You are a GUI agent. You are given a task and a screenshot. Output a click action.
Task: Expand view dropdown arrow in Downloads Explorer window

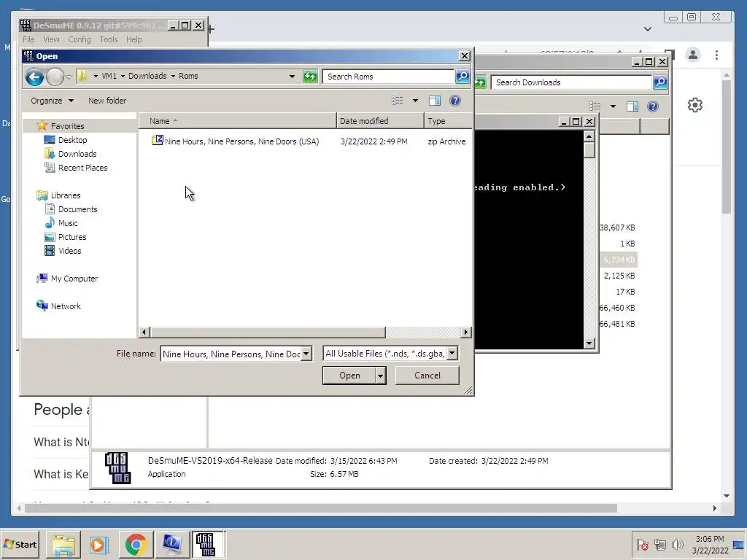613,106
